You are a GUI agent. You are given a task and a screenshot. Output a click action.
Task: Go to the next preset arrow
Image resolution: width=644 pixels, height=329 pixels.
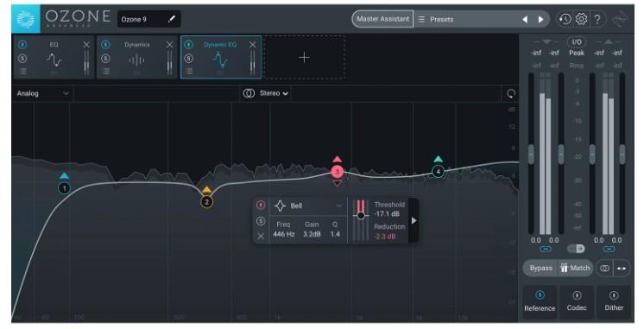[541, 19]
